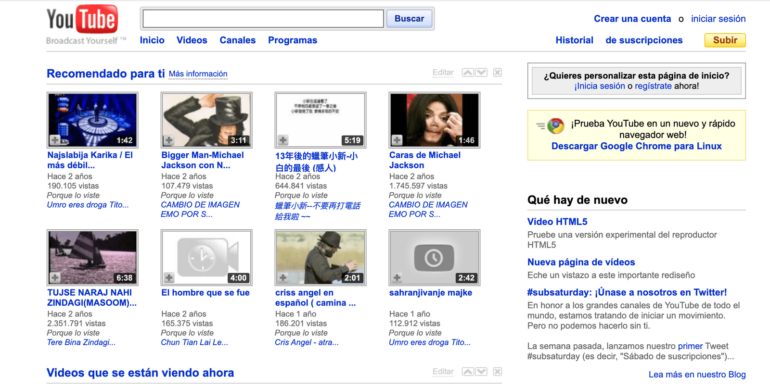The height and width of the screenshot is (388, 770).
Task: Click Najslabija Karika / El más débil title
Action: (90, 160)
